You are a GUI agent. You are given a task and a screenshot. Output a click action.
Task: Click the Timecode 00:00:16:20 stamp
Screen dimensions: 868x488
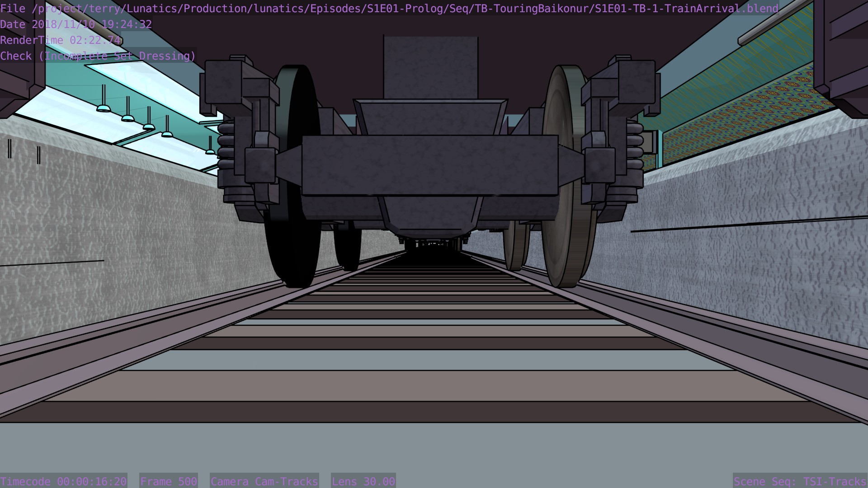pos(63,481)
